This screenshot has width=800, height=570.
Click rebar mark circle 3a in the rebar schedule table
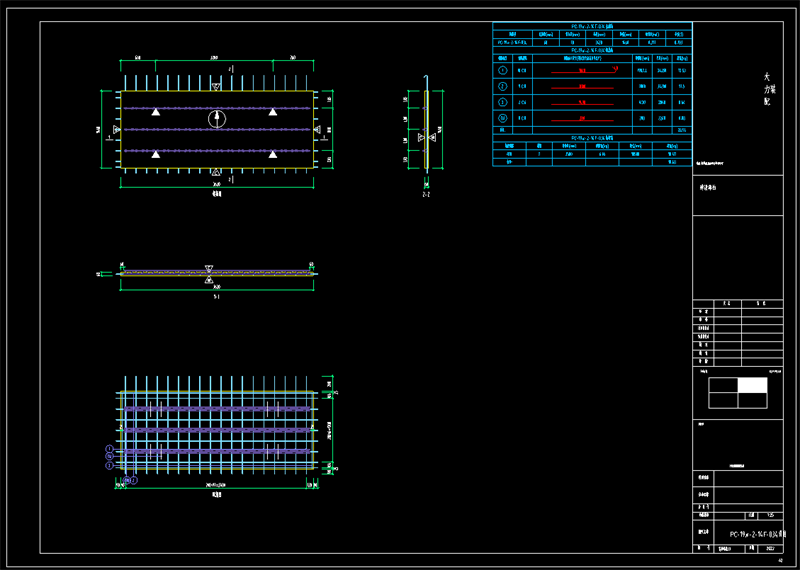(503, 118)
